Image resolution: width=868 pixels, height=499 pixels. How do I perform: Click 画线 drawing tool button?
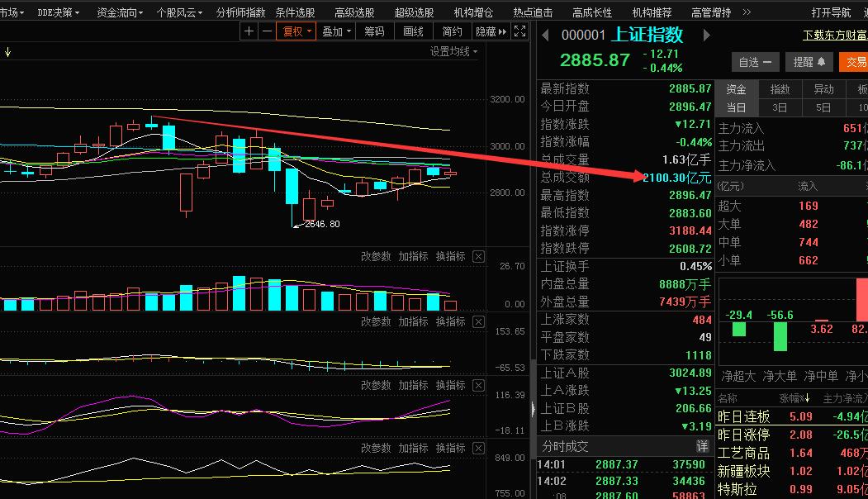coord(413,31)
